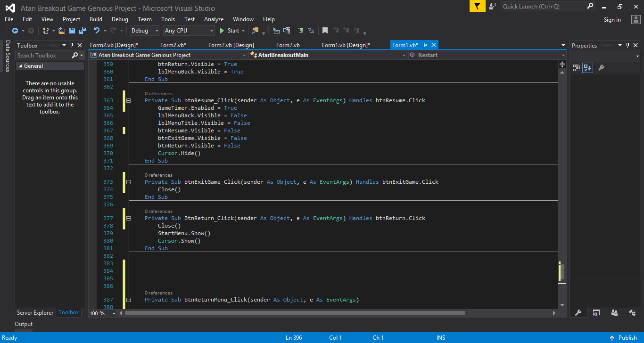Open the Build menu
Viewport: 644px width, 343px height.
(x=96, y=19)
